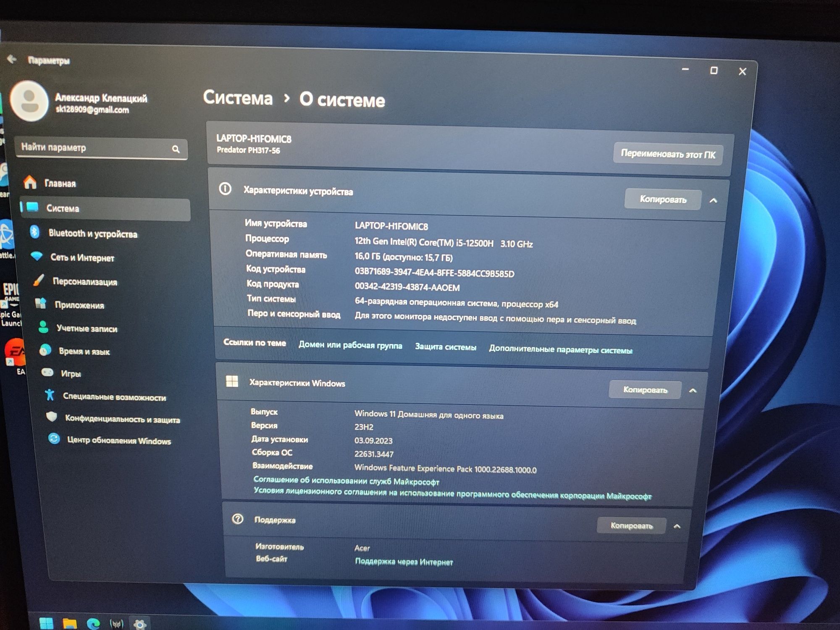Image resolution: width=840 pixels, height=630 pixels.
Task: Open the Условия лицензионного соглашения Microsoft link
Action: point(452,493)
